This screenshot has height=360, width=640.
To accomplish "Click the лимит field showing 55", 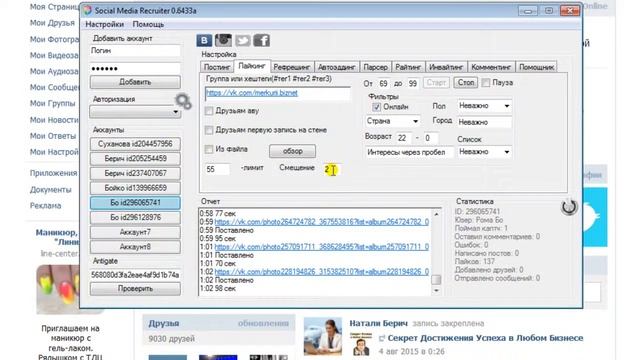I will [217, 169].
